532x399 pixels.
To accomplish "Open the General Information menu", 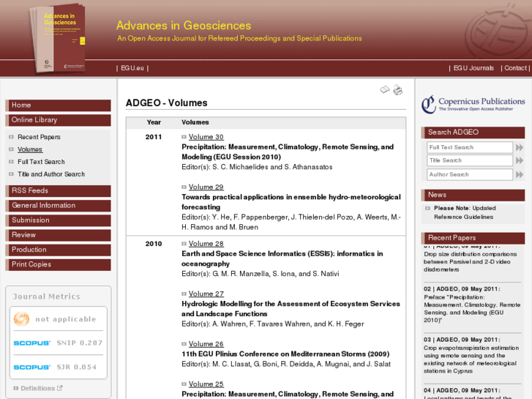I will tap(58, 206).
